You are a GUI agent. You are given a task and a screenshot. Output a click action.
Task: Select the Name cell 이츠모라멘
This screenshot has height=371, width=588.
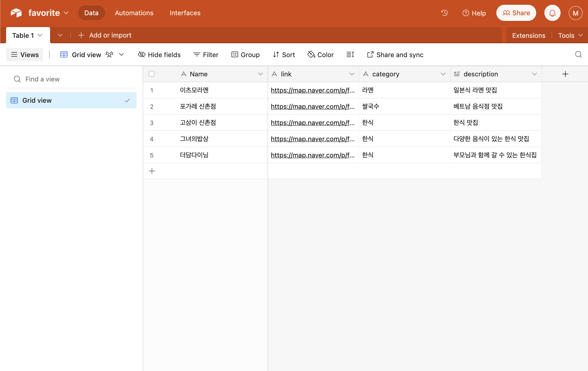(x=222, y=90)
